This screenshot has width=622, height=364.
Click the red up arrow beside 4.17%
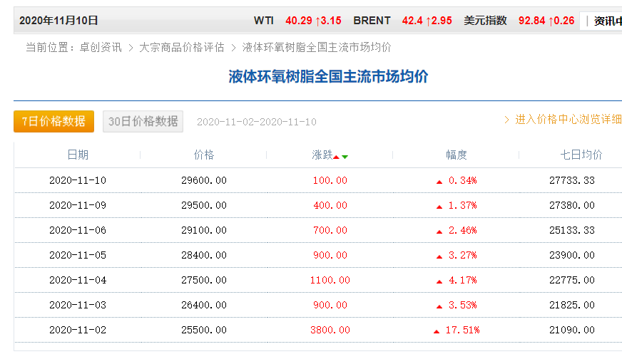pos(439,281)
